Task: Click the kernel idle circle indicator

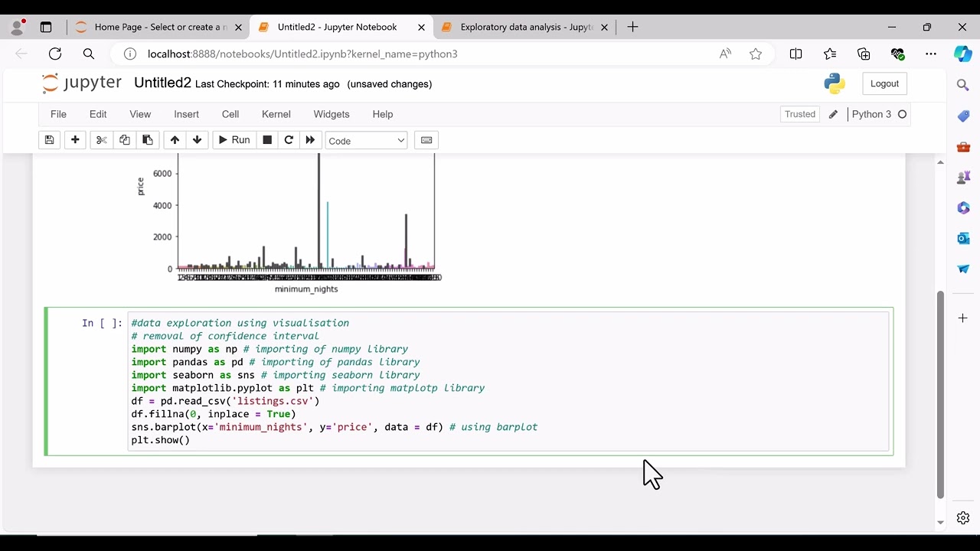Action: 902,114
